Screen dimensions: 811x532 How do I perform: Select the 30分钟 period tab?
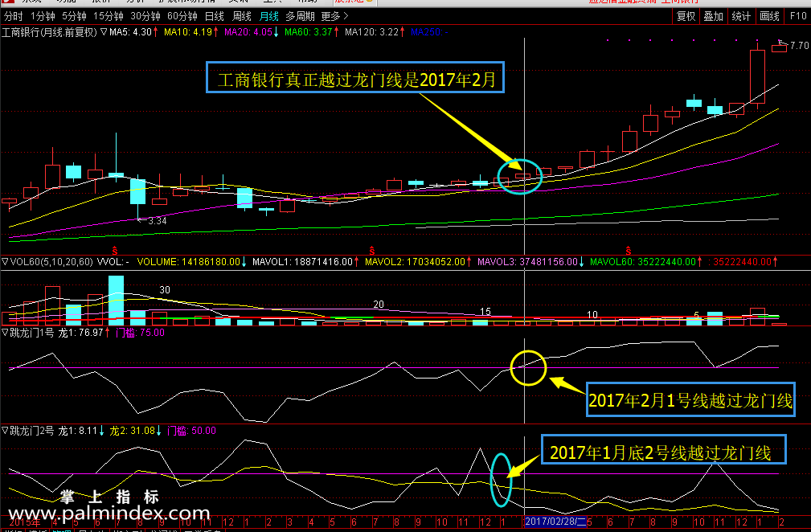click(x=145, y=17)
